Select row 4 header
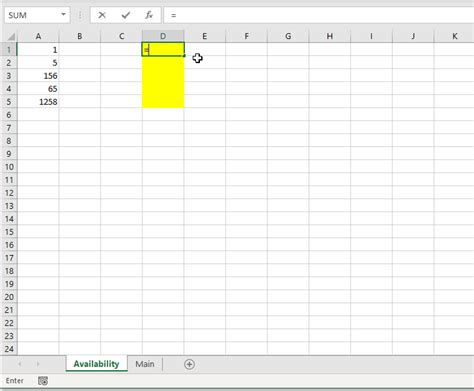474x391 pixels. [9, 89]
